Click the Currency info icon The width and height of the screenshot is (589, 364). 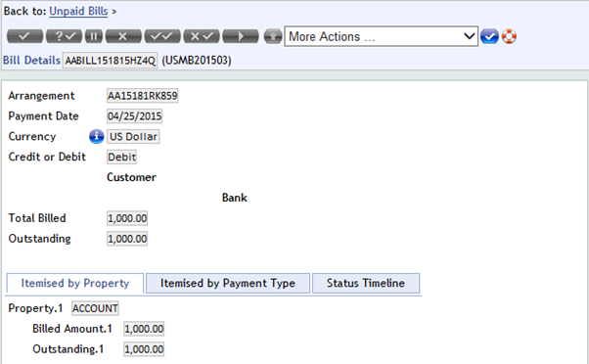(x=96, y=136)
